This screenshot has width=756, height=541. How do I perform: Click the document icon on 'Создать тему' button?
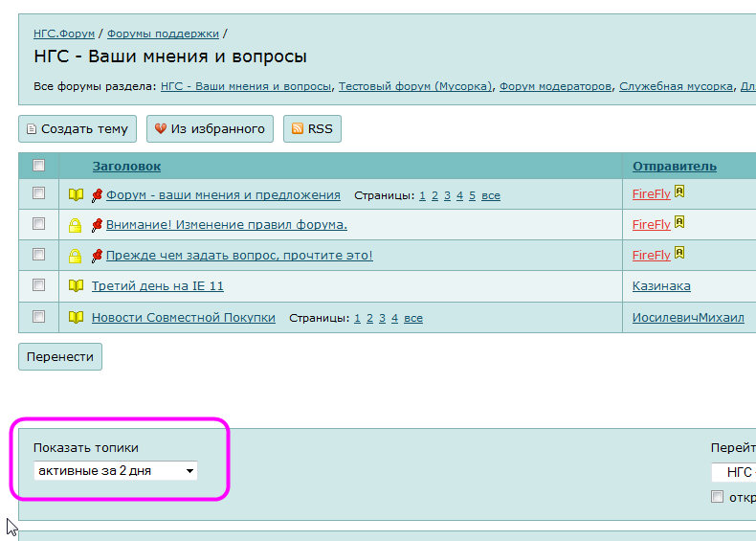[x=32, y=129]
